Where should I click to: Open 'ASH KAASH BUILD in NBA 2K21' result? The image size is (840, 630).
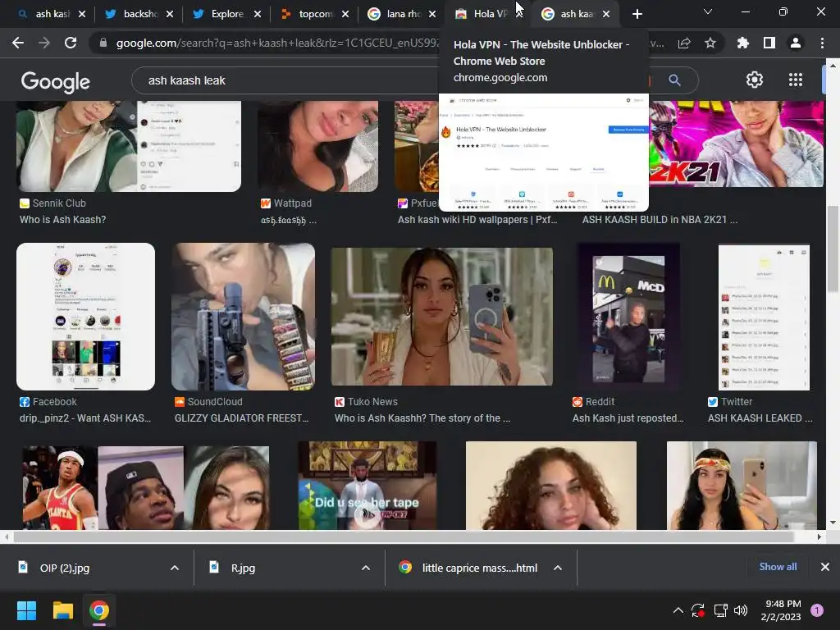[x=660, y=220]
